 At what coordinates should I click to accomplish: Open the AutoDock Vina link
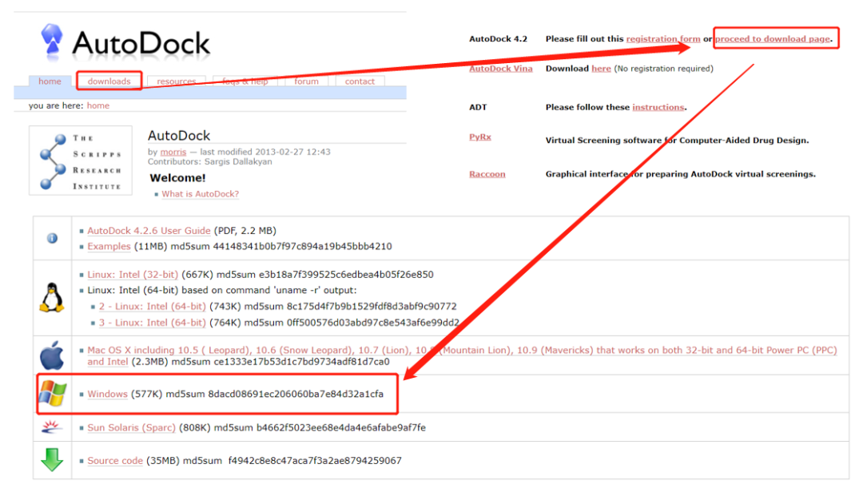(501, 68)
